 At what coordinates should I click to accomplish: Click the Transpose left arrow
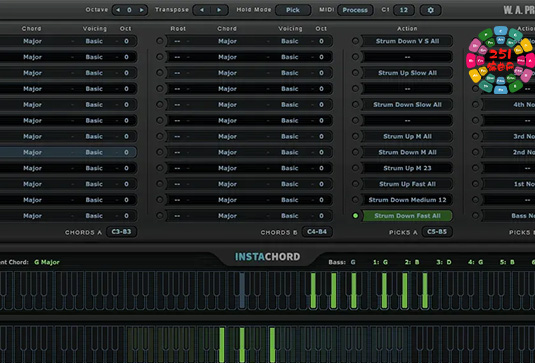click(202, 10)
